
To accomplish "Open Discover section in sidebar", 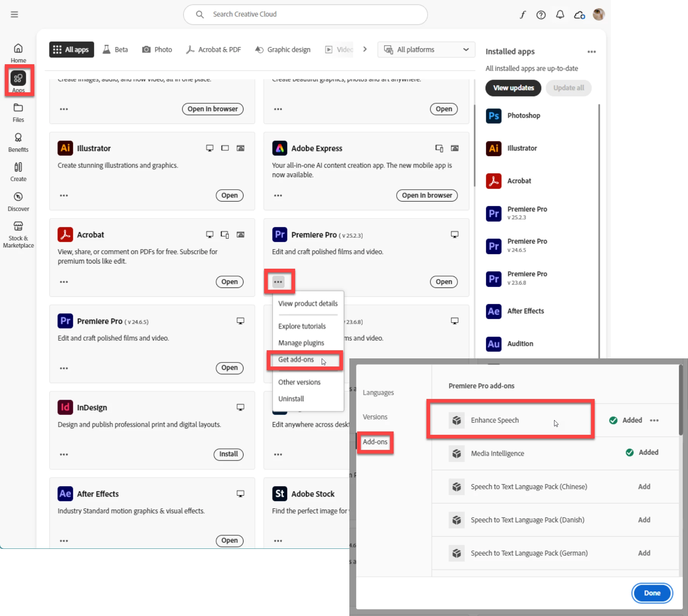I will [18, 202].
